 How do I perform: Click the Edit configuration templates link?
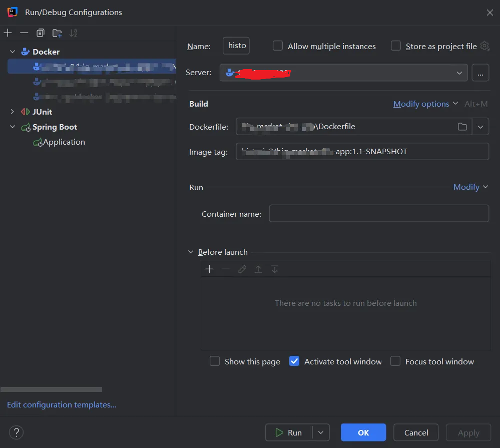tap(62, 404)
